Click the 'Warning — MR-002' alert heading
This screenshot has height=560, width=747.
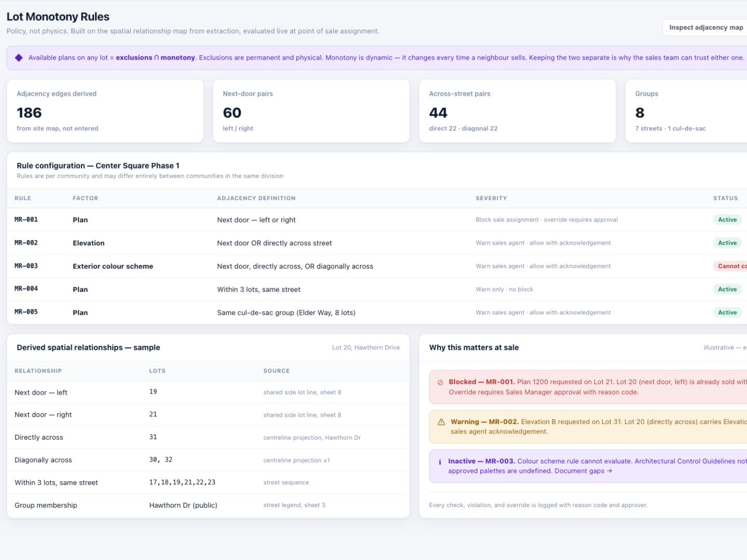tap(485, 422)
